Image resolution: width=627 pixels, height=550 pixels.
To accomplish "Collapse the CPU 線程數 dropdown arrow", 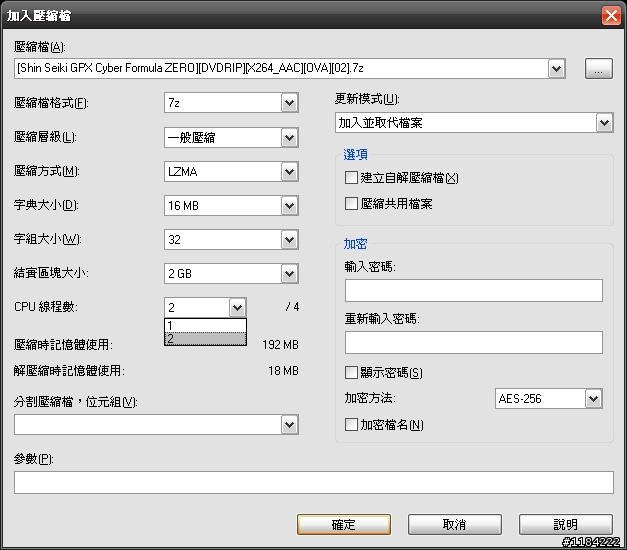I will [x=238, y=308].
